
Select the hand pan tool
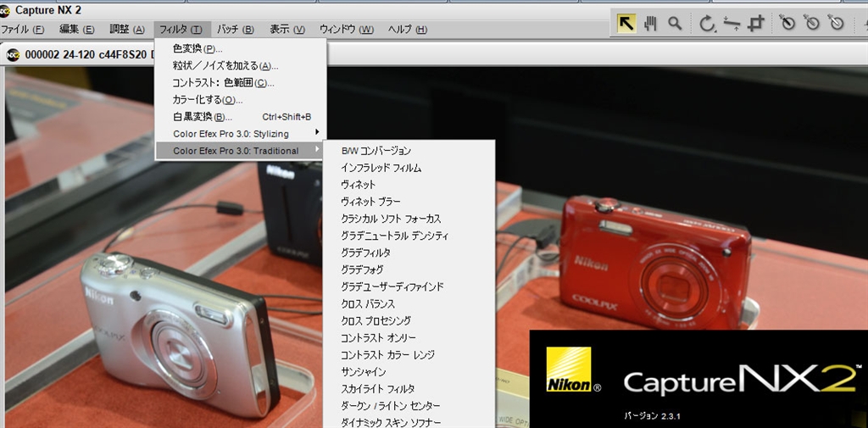click(650, 23)
